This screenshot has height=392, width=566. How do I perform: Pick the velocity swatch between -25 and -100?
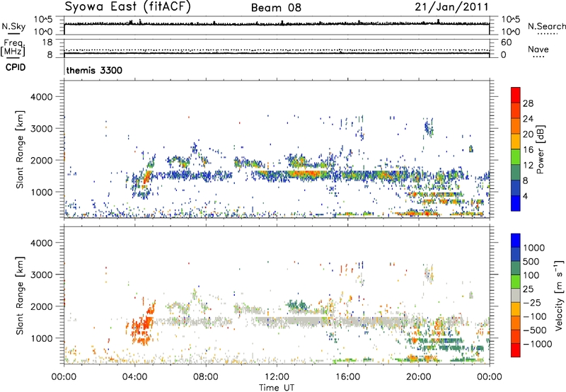pos(516,309)
